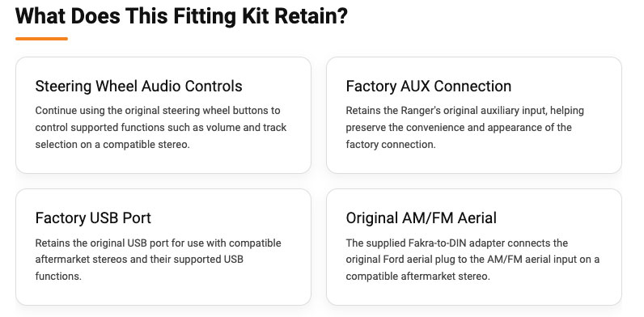644x317 pixels.
Task: Click the Fakra-to-DIN adapter description paragraph
Action: [x=472, y=260]
